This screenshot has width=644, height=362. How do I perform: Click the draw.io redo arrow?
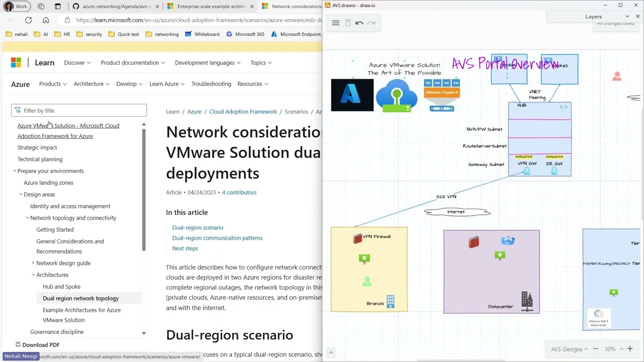point(371,23)
